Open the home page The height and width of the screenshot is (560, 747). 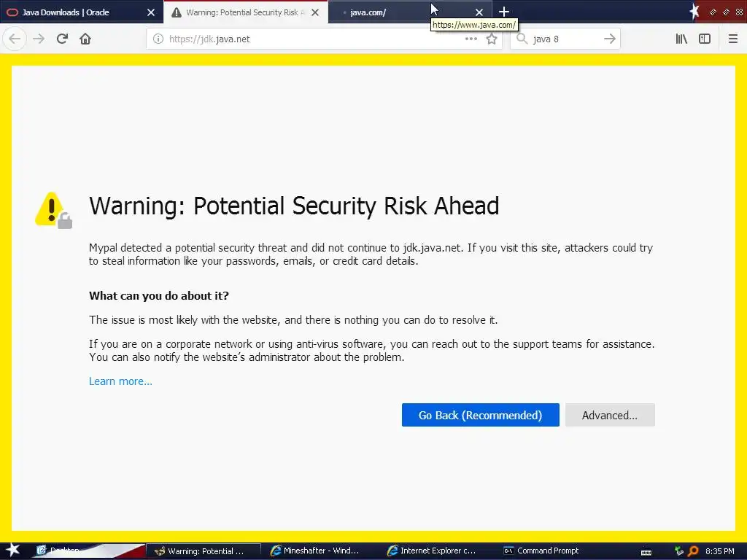click(85, 39)
